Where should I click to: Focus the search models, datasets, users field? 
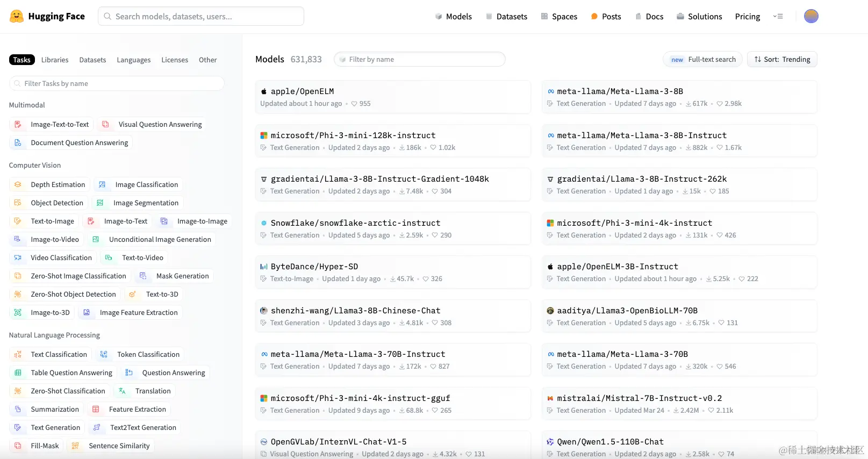pyautogui.click(x=201, y=16)
